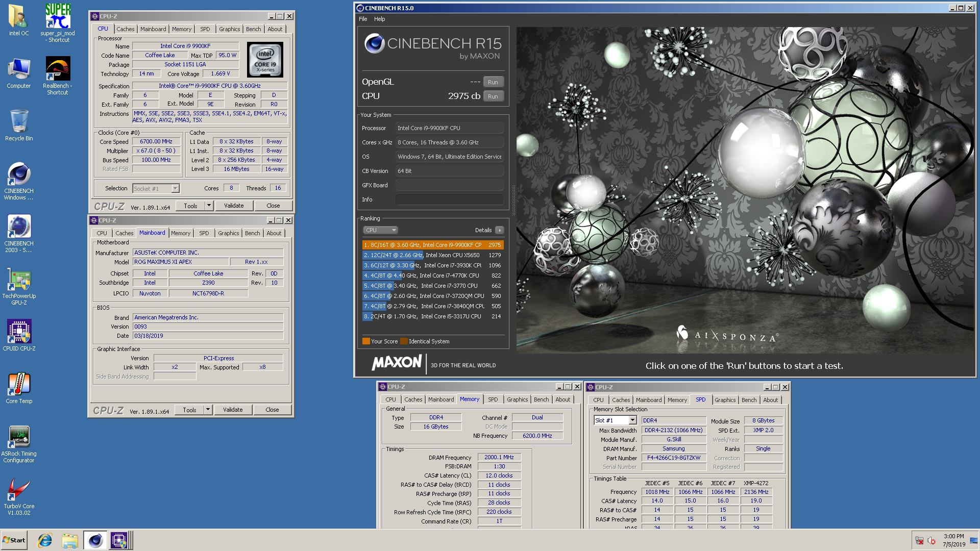Launch TurboV Core desktop icon
The image size is (980, 551).
[x=19, y=496]
